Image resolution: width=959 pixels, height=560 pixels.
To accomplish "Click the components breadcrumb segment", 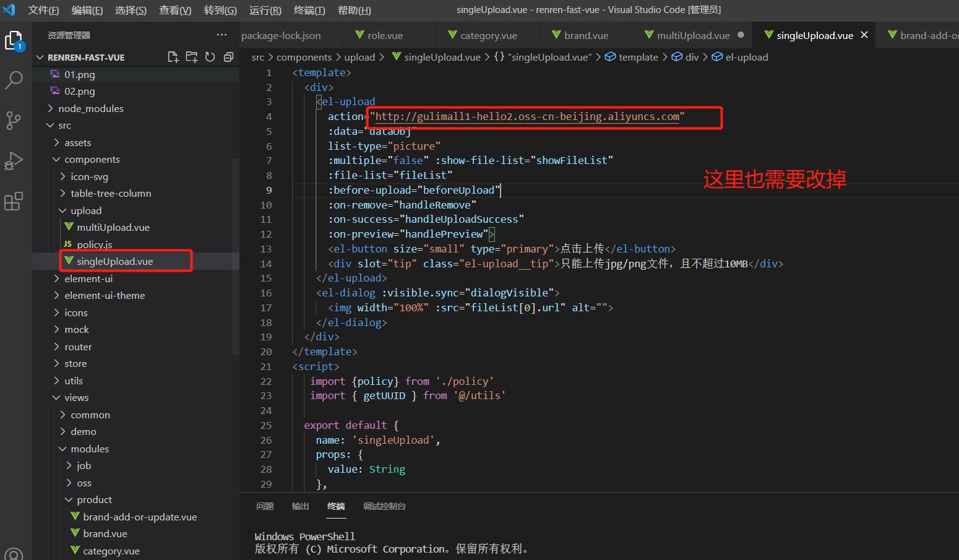I will click(x=304, y=57).
